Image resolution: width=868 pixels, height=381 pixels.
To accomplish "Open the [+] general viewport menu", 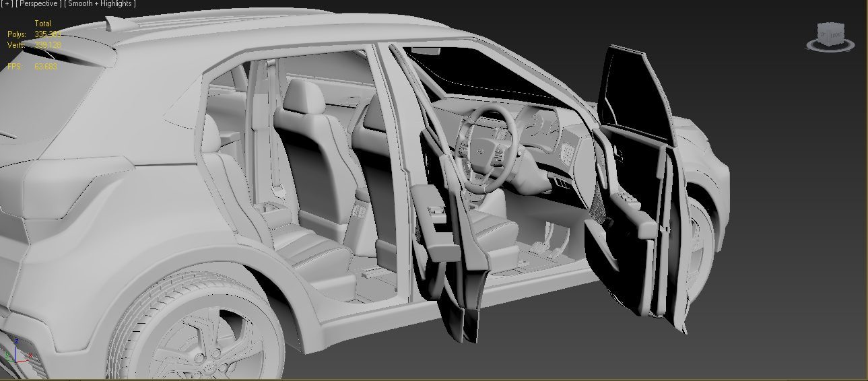I will 7,3.
